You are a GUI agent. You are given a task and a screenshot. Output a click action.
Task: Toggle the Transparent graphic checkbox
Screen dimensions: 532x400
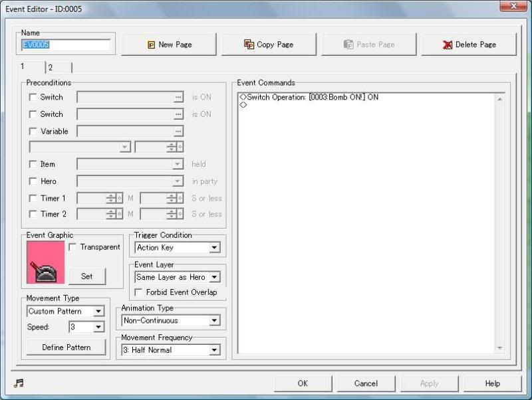point(72,247)
